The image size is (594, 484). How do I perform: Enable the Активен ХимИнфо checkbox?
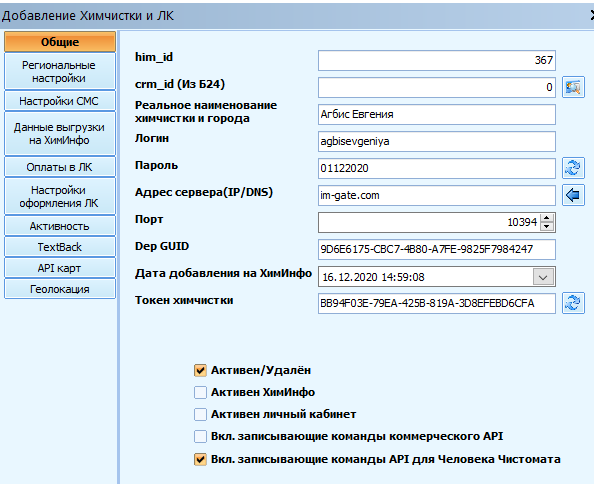tap(200, 392)
